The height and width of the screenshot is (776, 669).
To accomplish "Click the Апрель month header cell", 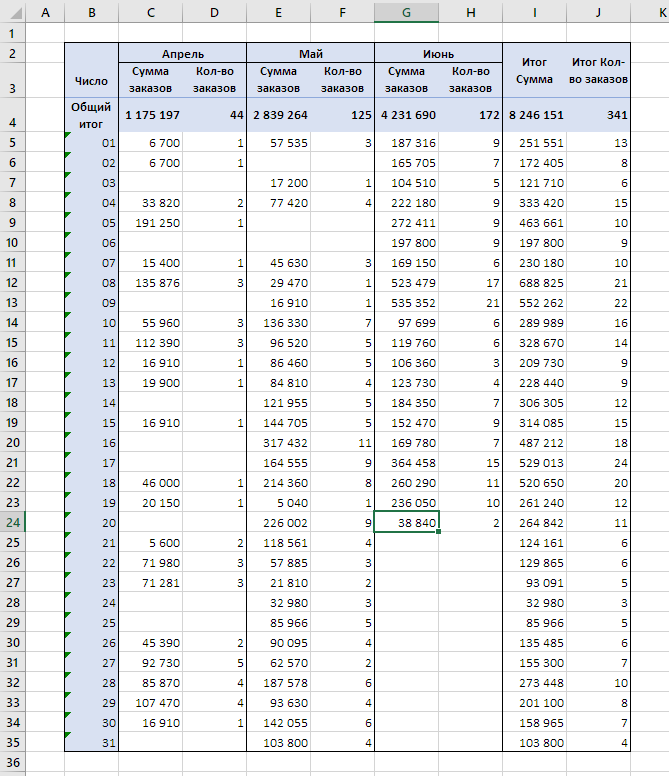I will pyautogui.click(x=182, y=52).
